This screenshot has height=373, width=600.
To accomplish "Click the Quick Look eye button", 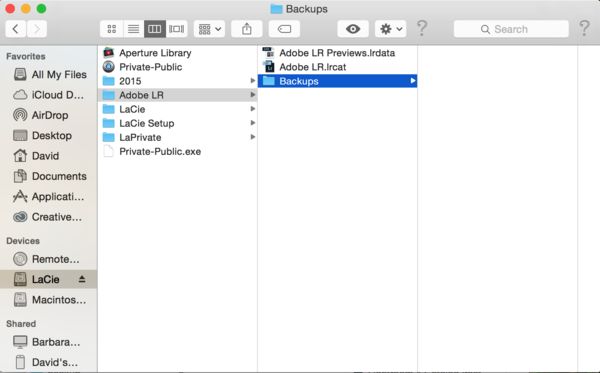I will (x=353, y=29).
